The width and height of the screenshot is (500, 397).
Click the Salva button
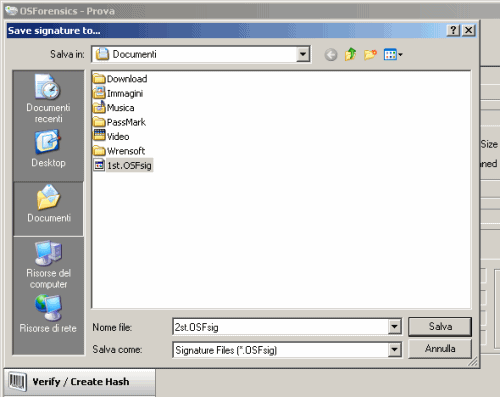[x=440, y=326]
